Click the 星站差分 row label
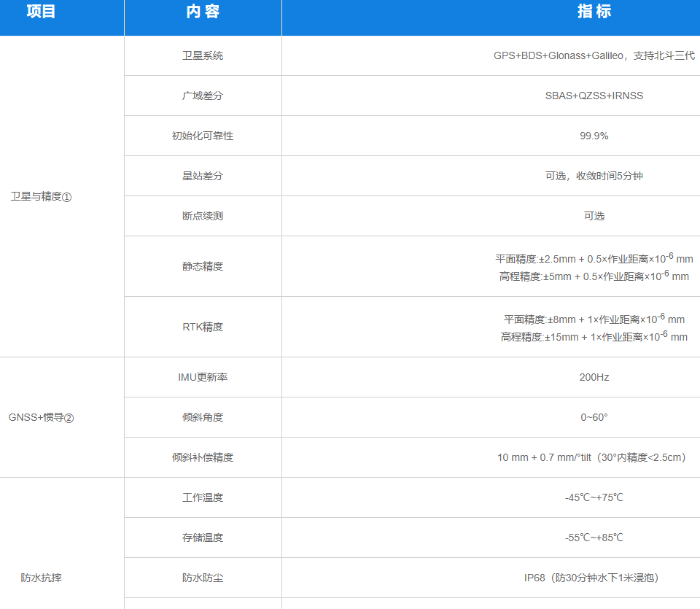Viewport: 700px width, 609px height. [x=203, y=176]
